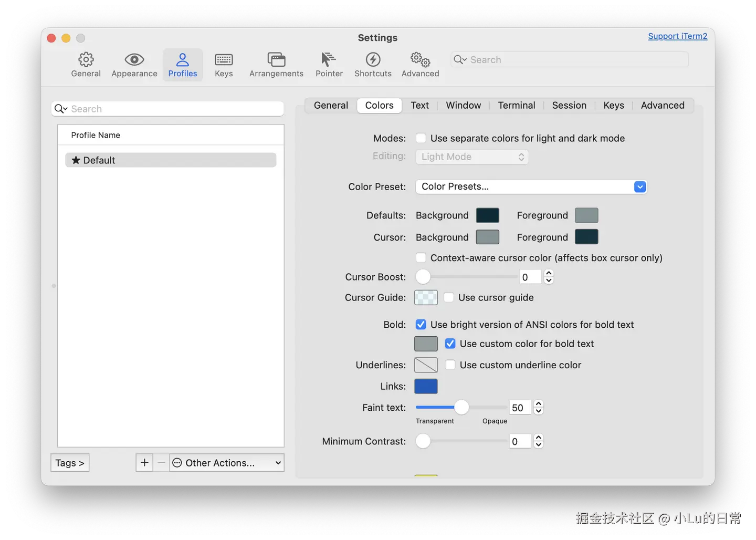Enable Use custom underline color
This screenshot has height=540, width=756.
[450, 365]
